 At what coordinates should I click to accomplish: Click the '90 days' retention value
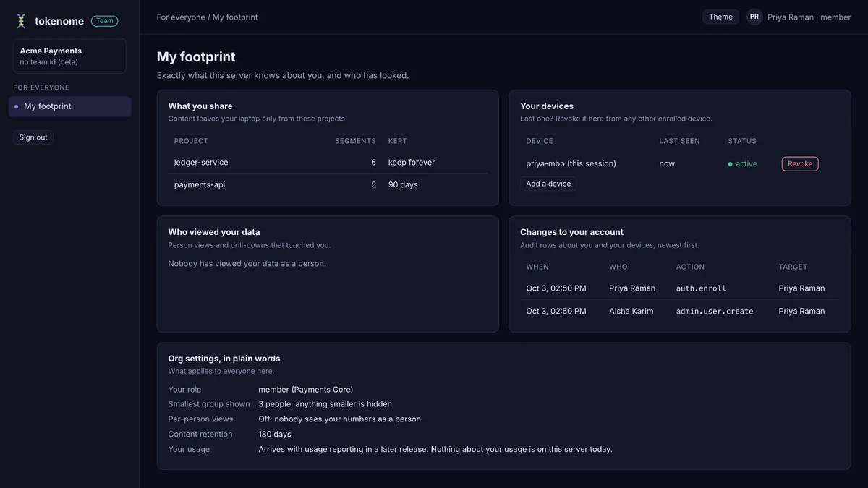pos(403,184)
